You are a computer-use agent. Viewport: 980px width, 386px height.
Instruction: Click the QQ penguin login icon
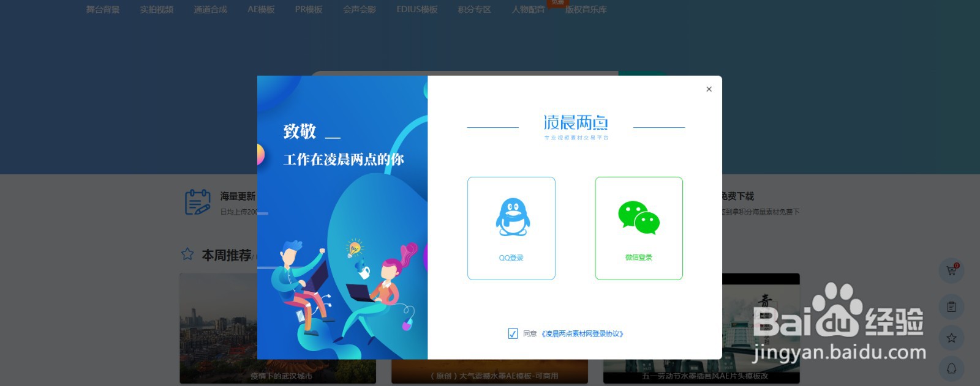tap(513, 217)
